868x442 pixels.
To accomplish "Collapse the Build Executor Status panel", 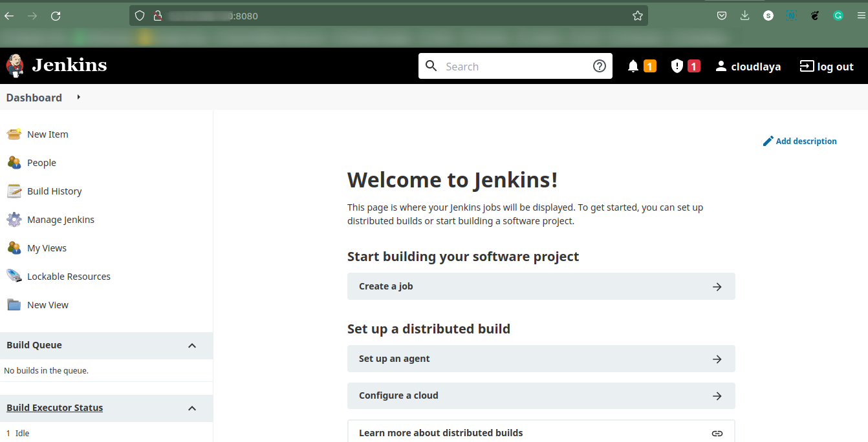I will coord(192,408).
